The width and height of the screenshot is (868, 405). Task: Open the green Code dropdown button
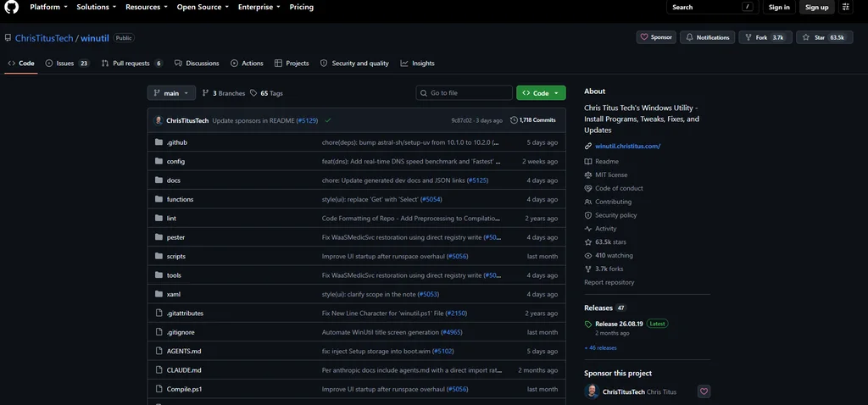pos(541,93)
